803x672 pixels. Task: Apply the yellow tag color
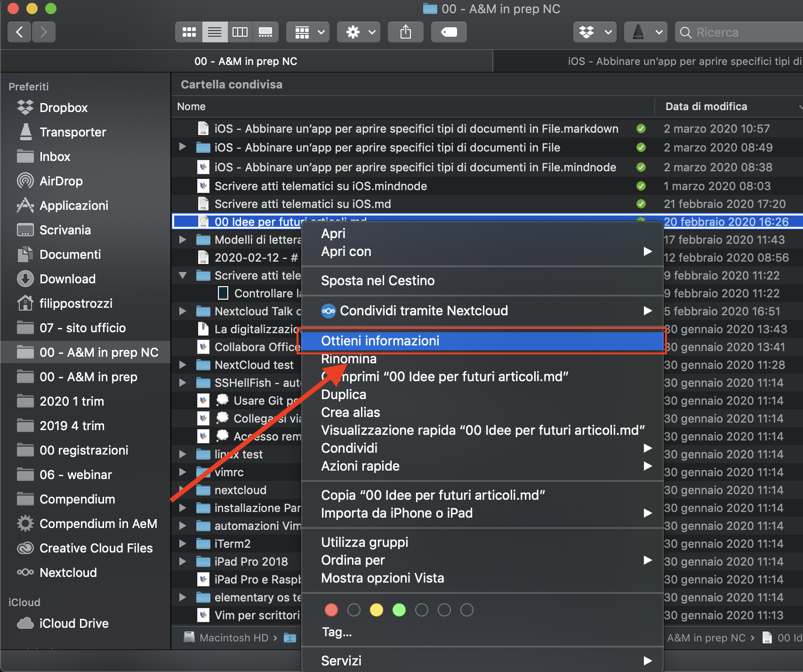coord(377,610)
